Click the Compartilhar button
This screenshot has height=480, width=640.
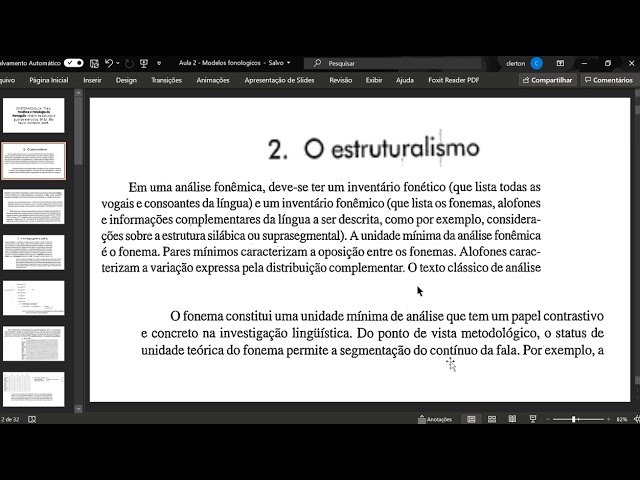pyautogui.click(x=548, y=80)
